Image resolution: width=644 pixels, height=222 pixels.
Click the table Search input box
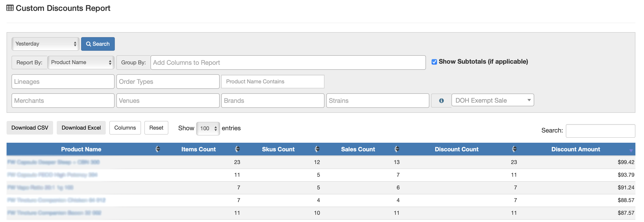[600, 131]
